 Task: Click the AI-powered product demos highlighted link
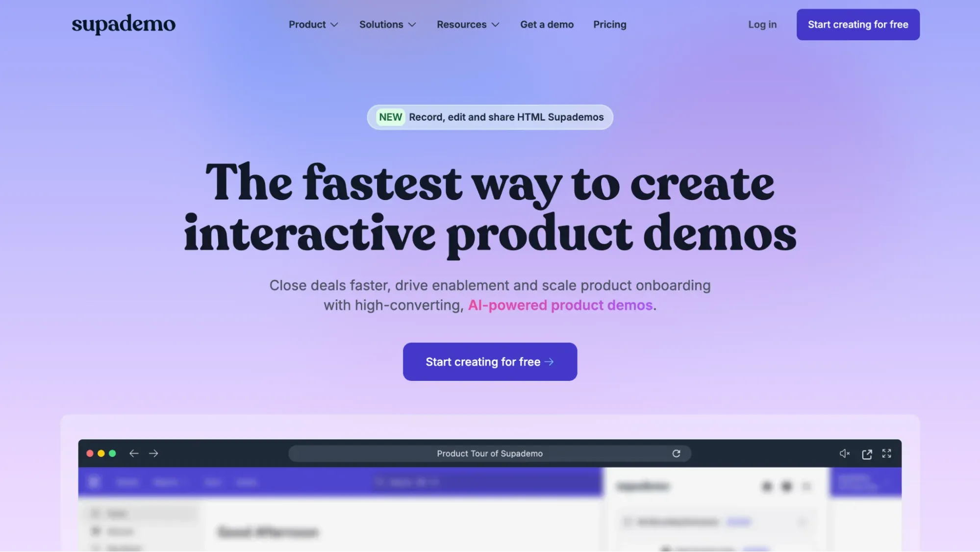(560, 304)
